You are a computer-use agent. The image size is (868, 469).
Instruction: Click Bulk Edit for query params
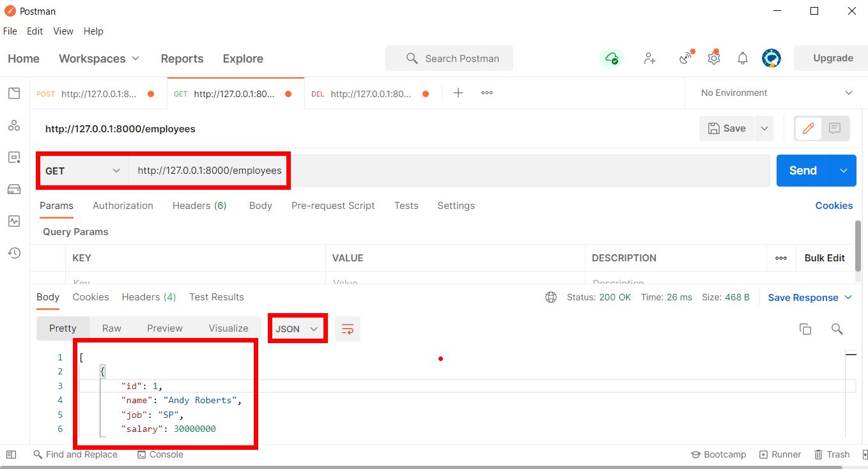coord(825,258)
